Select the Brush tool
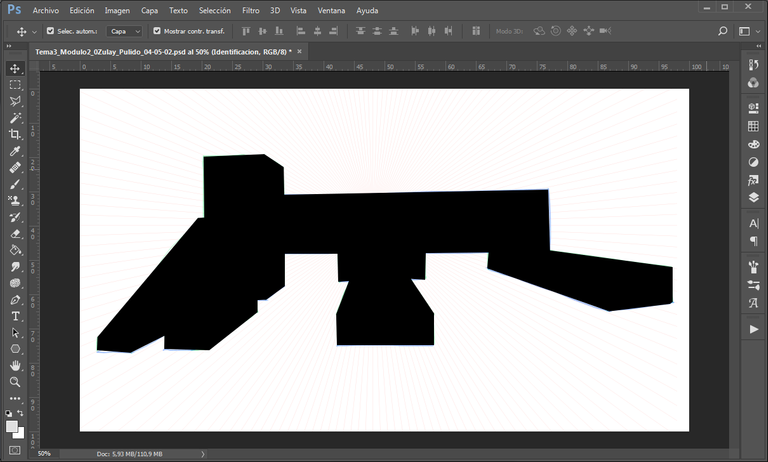This screenshot has width=768, height=462. (x=15, y=184)
